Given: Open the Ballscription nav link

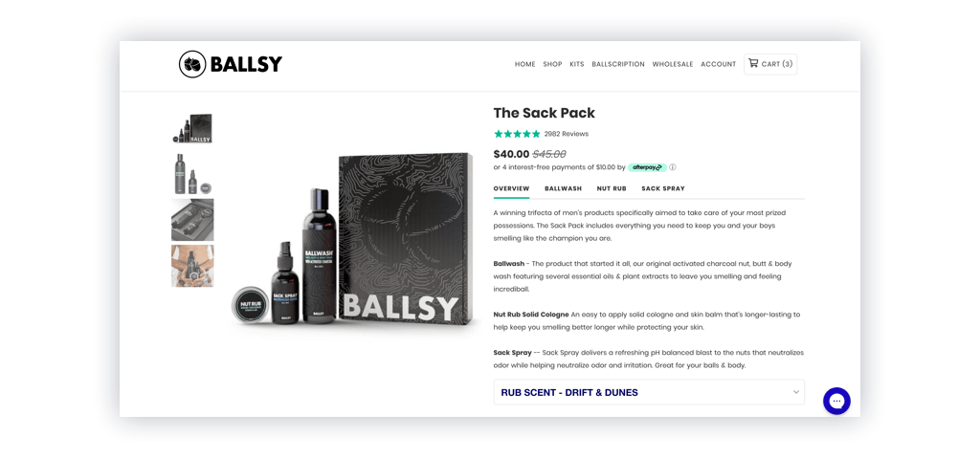Looking at the screenshot, I should [618, 64].
